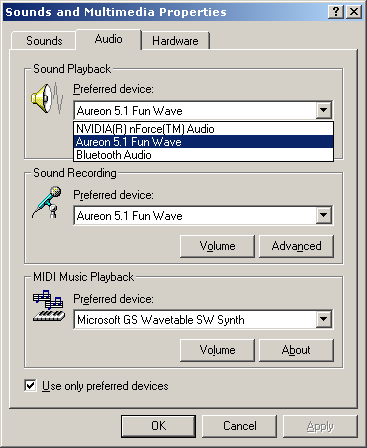Open Sound Recording Volume button

click(x=217, y=246)
